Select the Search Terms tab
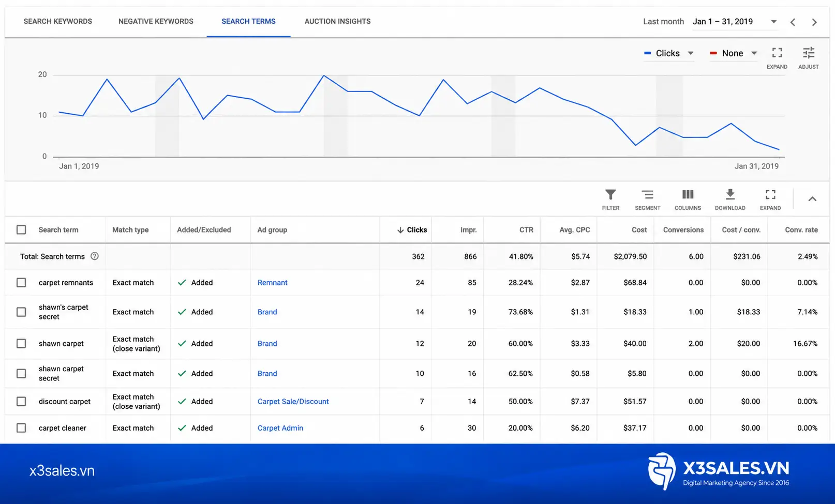This screenshot has width=835, height=504. 248,22
